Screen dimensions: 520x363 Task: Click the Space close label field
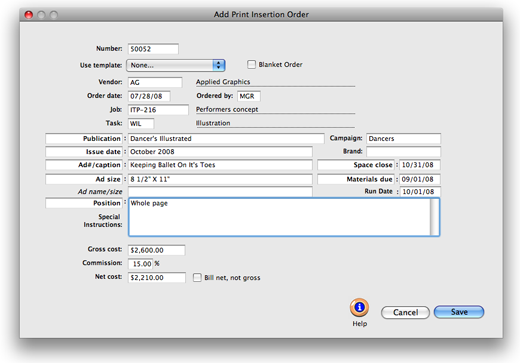pos(356,165)
